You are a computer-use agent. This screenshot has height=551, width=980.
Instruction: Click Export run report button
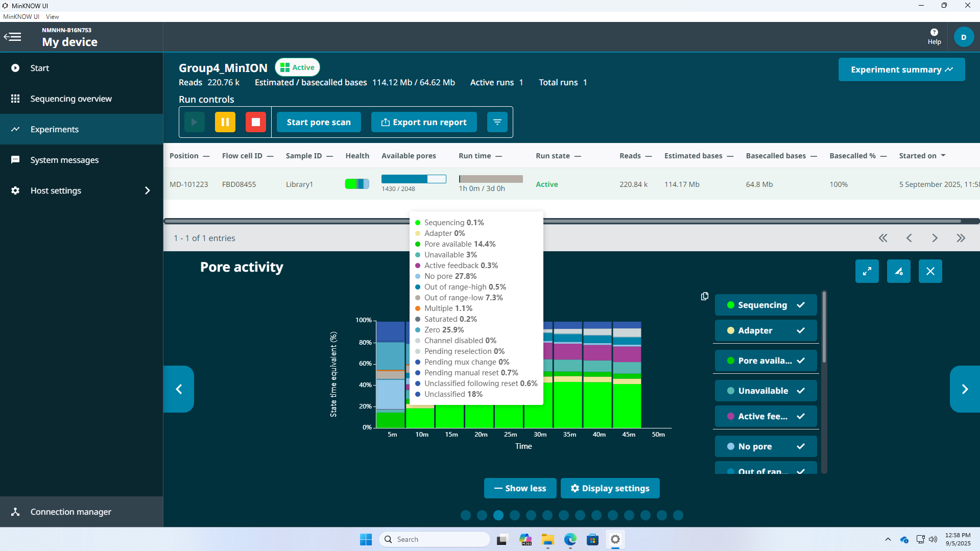(424, 122)
